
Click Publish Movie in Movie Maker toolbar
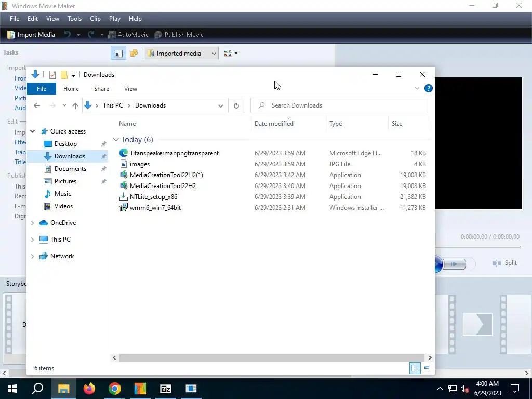pos(179,35)
